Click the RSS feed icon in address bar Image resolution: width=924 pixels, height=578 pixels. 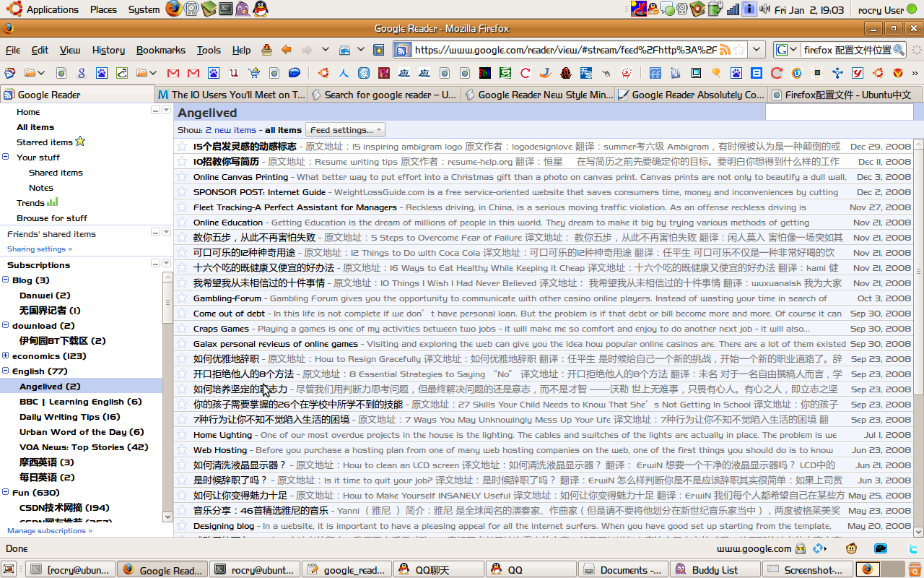pos(724,50)
